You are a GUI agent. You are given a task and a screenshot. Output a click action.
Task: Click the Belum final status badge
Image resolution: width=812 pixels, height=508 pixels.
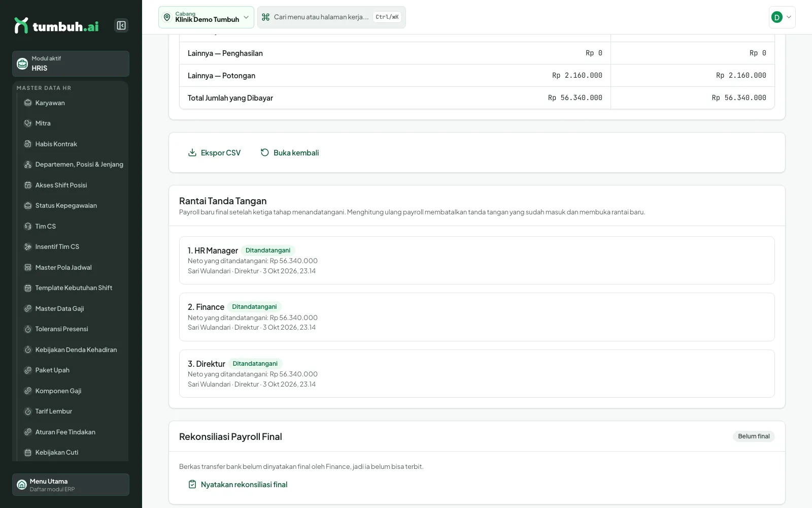754,436
